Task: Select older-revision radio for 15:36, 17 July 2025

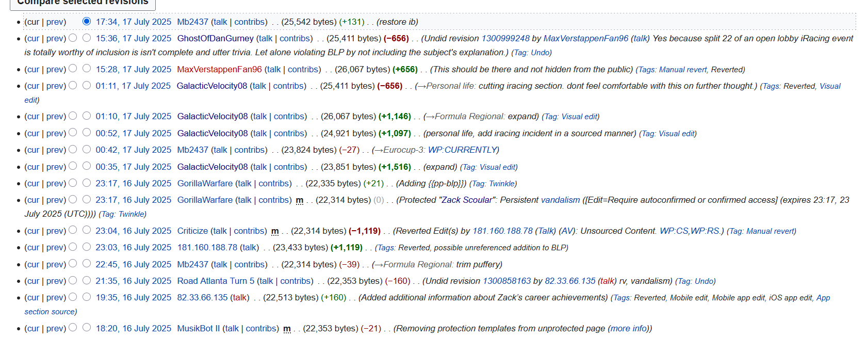Action: [73, 38]
